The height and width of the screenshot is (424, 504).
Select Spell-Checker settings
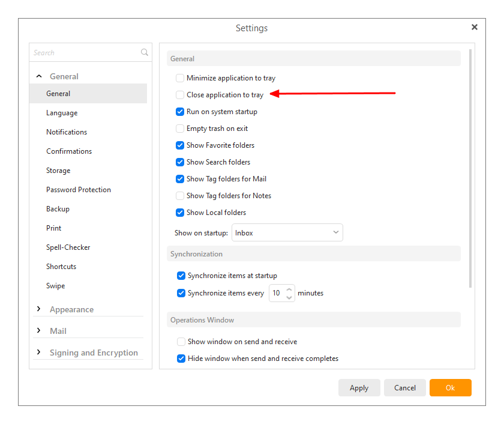68,247
